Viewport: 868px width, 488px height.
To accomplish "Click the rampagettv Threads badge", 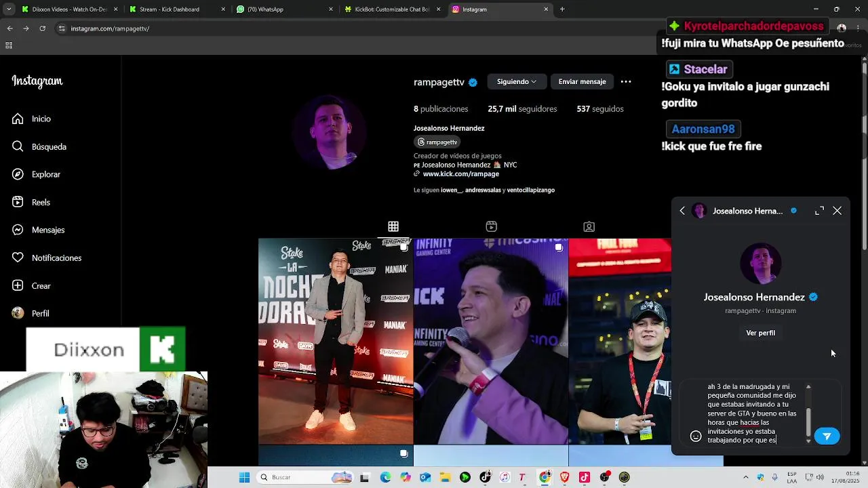I will tap(437, 142).
